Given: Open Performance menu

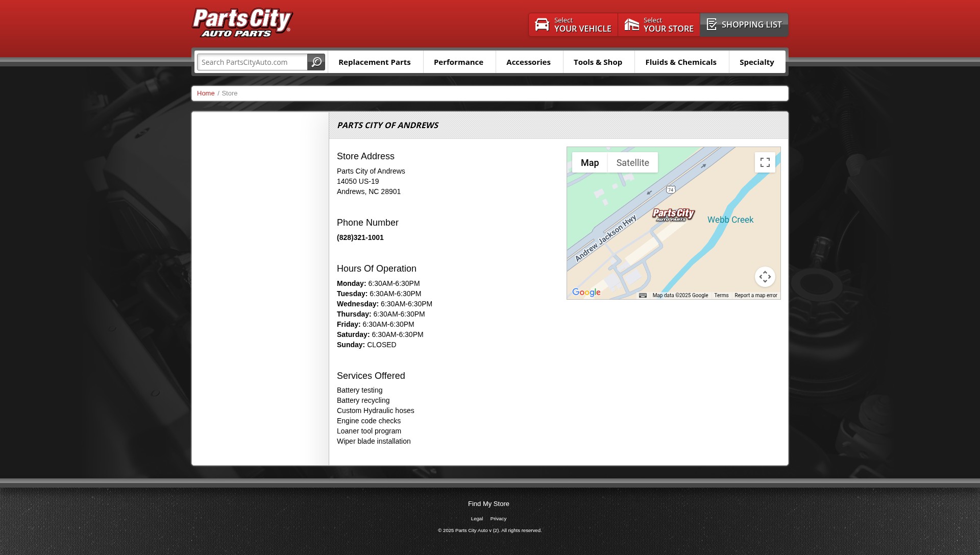Looking at the screenshot, I should coord(458,62).
